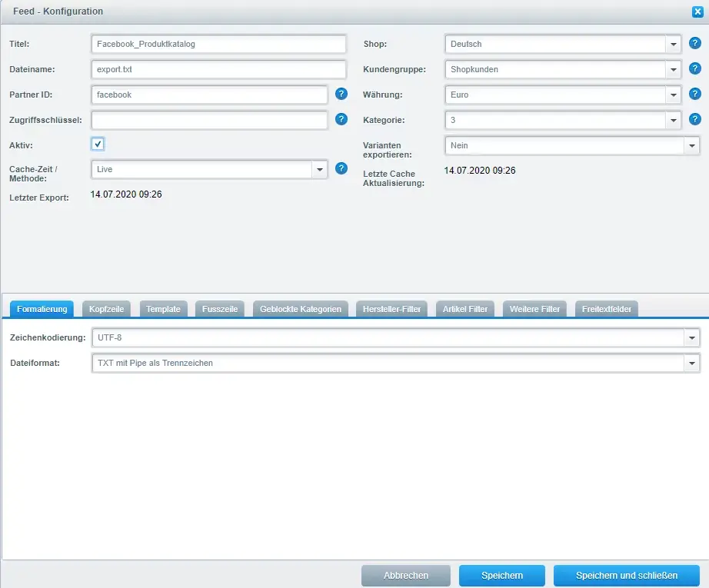This screenshot has width=709, height=588.
Task: Switch to the Kopfzeile tab
Action: click(x=106, y=309)
